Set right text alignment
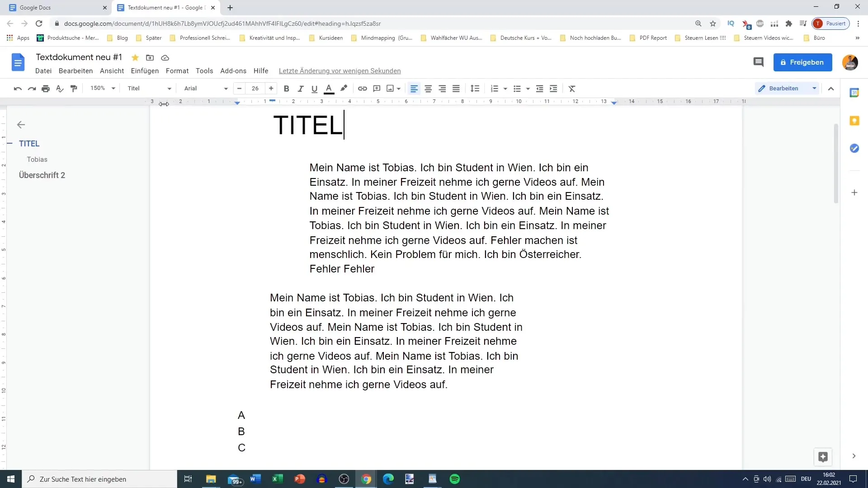868x488 pixels. click(x=442, y=89)
